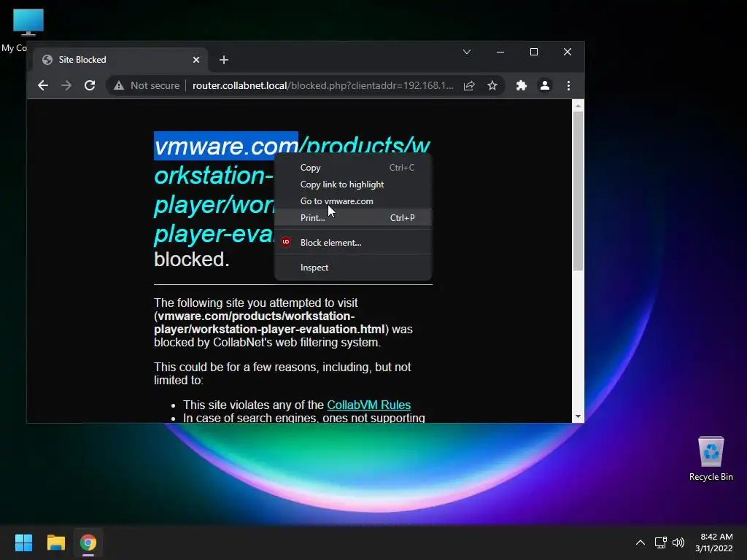Bookmark this page with the star
This screenshot has height=560, width=747.
point(492,86)
